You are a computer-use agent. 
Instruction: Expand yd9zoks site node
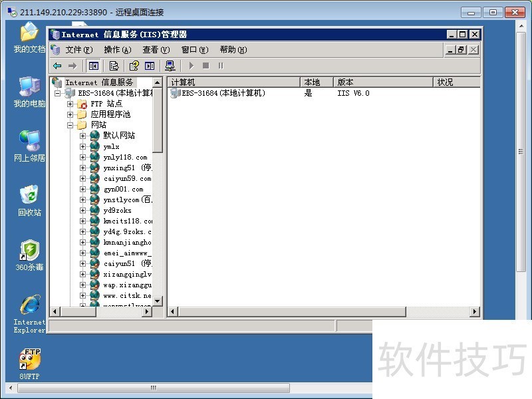click(82, 210)
